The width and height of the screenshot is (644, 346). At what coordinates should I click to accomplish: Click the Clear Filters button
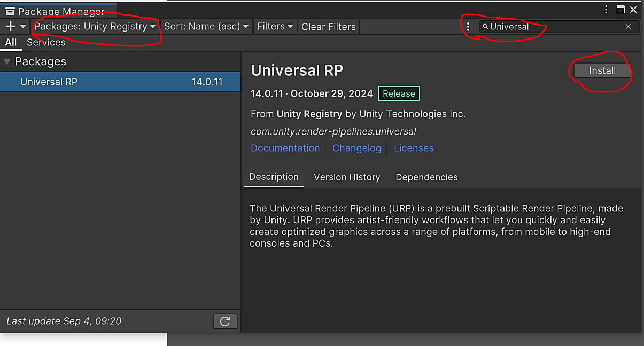coord(328,27)
